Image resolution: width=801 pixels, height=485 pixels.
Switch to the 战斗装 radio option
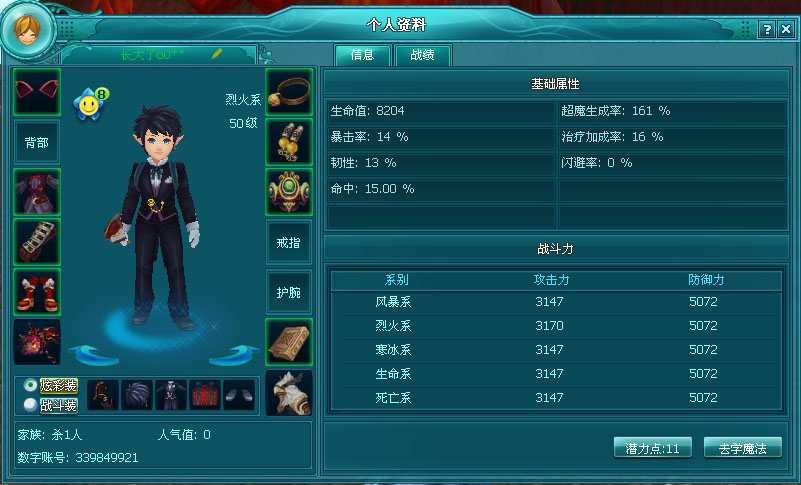pyautogui.click(x=31, y=405)
